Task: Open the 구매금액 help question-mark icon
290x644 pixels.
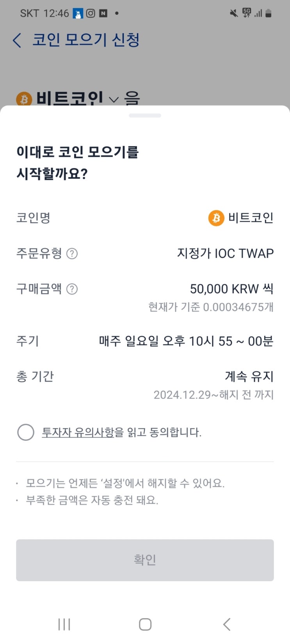Action: [72, 289]
